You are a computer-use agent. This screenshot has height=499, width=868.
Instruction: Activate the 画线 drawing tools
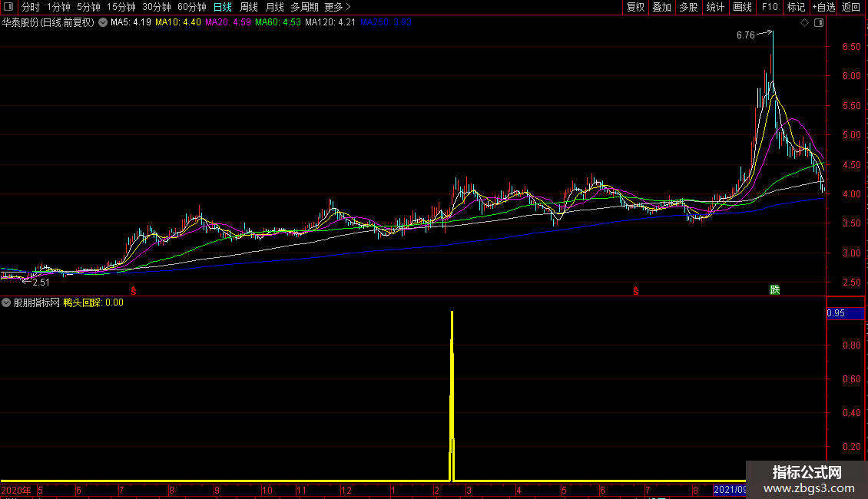pos(742,7)
